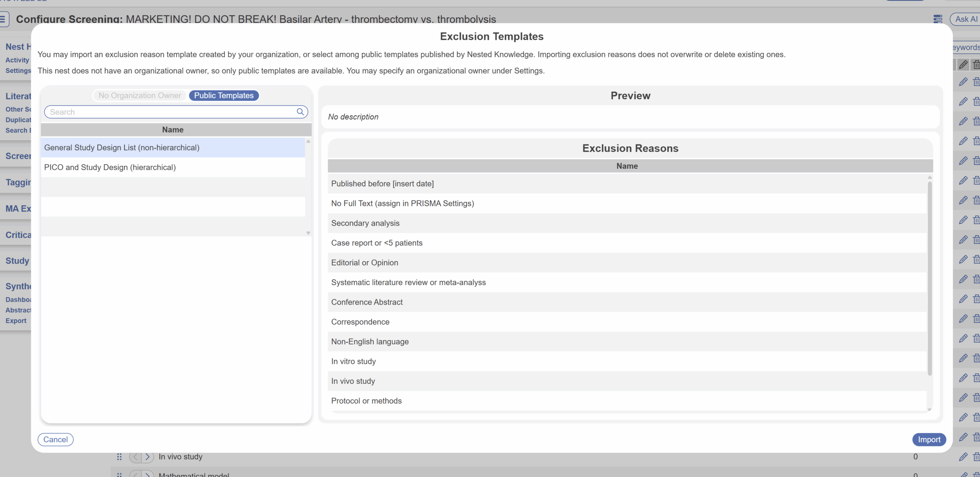Click the search magnifier icon in template search
Viewport: 980px width, 477px height.
[x=301, y=112]
